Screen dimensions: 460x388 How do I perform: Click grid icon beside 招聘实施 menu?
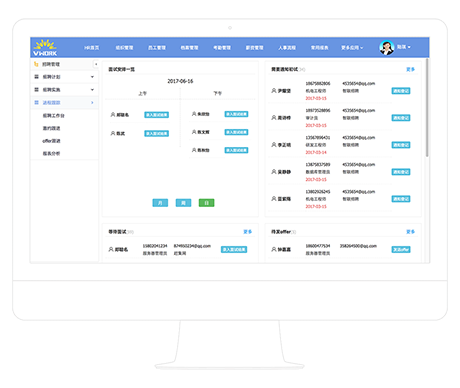click(x=37, y=90)
